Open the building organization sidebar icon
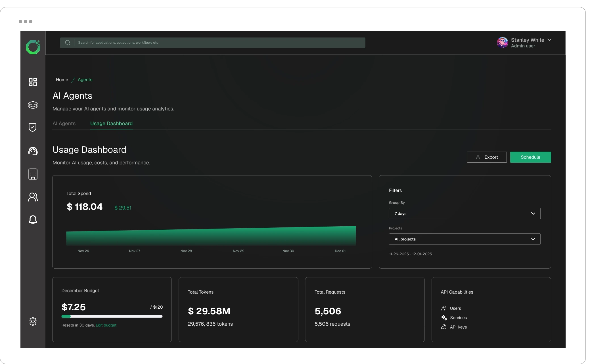 coord(33,174)
